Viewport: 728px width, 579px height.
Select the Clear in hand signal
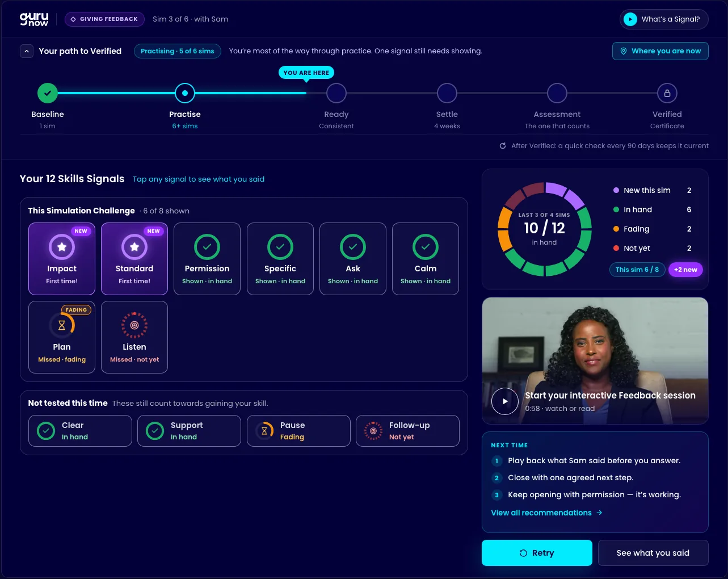coord(80,431)
